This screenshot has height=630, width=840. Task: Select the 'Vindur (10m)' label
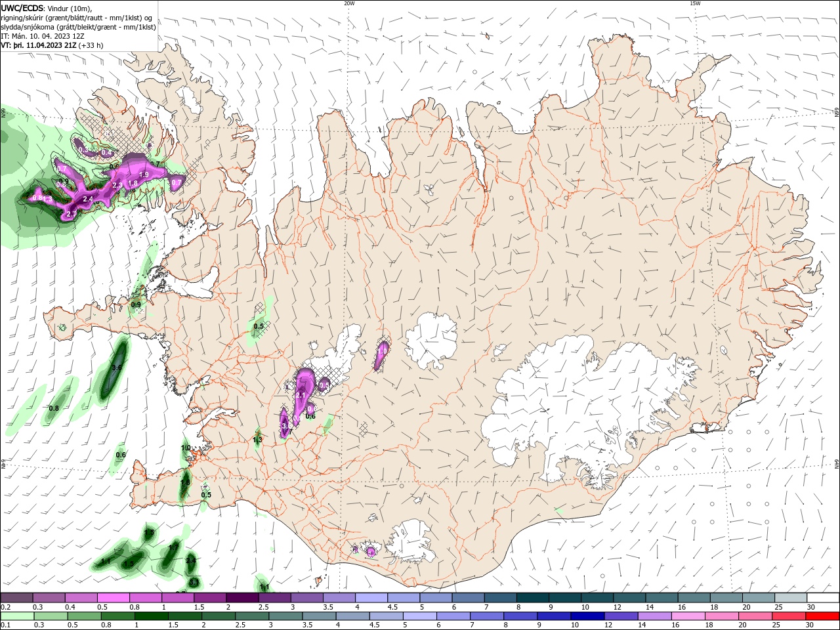[x=70, y=8]
